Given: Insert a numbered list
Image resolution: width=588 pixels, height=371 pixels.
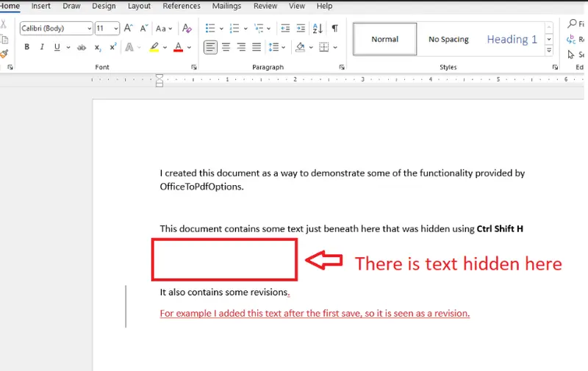Looking at the screenshot, I should 234,29.
